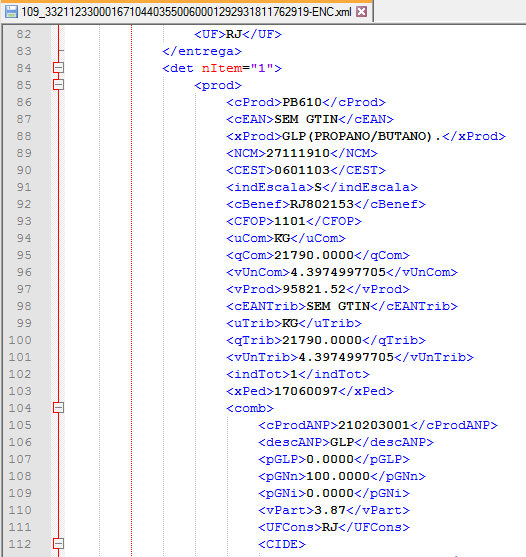Click the pGLP value 0.0000
This screenshot has height=557, width=526.
330,459
